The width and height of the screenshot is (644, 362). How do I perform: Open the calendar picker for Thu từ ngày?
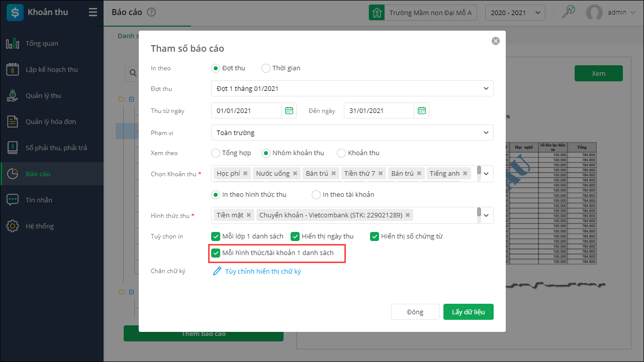point(289,111)
